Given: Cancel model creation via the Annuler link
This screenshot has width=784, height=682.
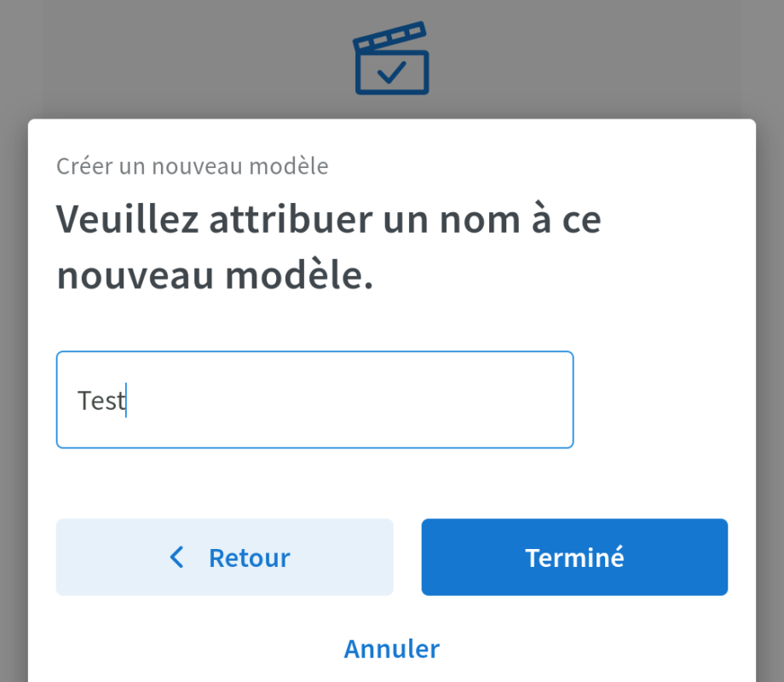Looking at the screenshot, I should 392,649.
